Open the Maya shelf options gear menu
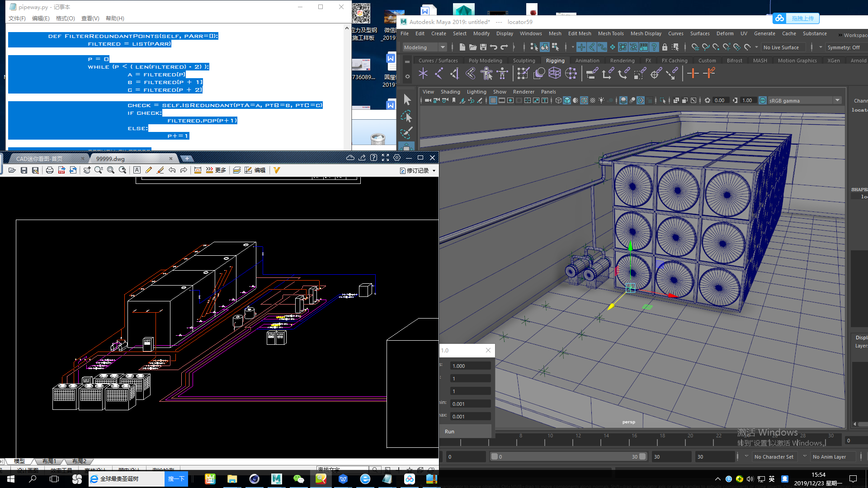This screenshot has height=488, width=868. 407,76
